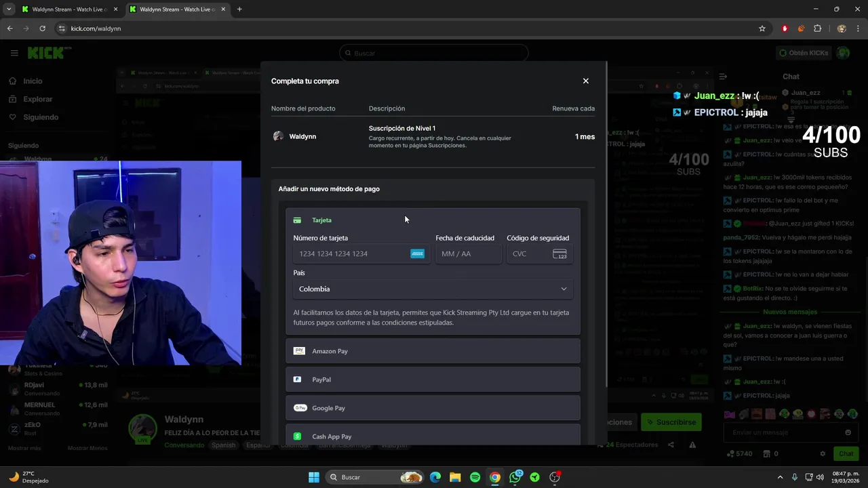Open the País dropdown showing Colombia
The width and height of the screenshot is (868, 488).
pos(433,289)
